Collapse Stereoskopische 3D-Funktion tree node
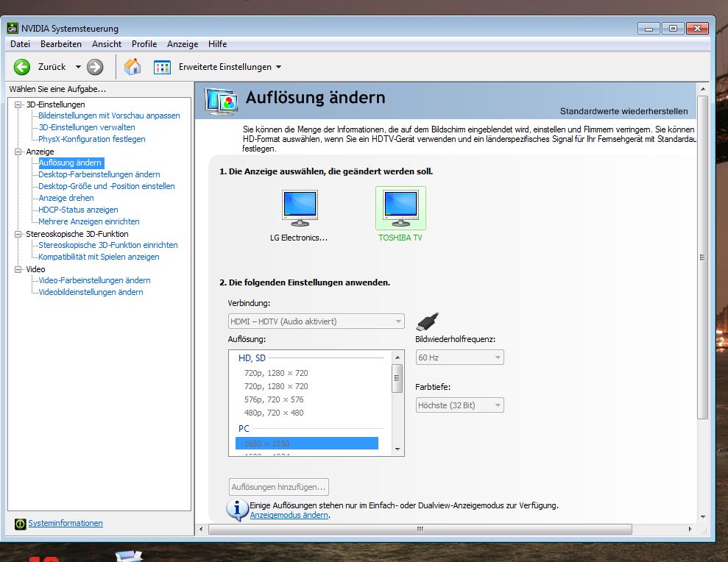Screen dimensions: 728x562 coord(18,234)
